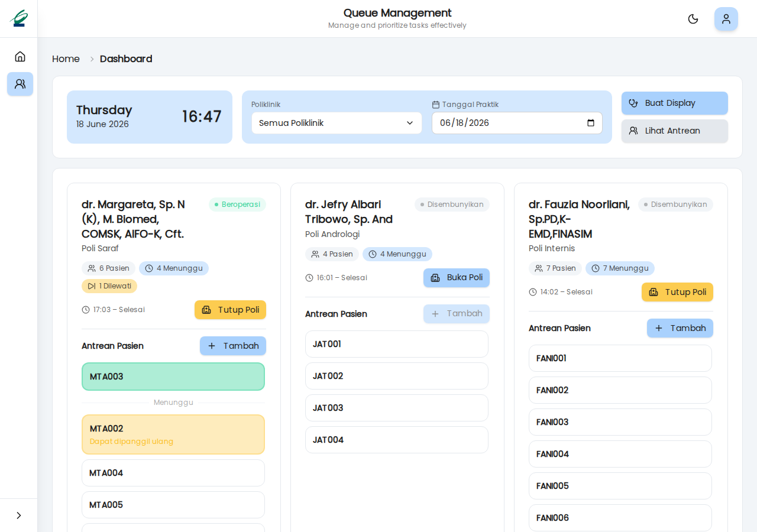757x532 pixels.
Task: Select the Queue users icon in the sidebar
Action: (20, 84)
